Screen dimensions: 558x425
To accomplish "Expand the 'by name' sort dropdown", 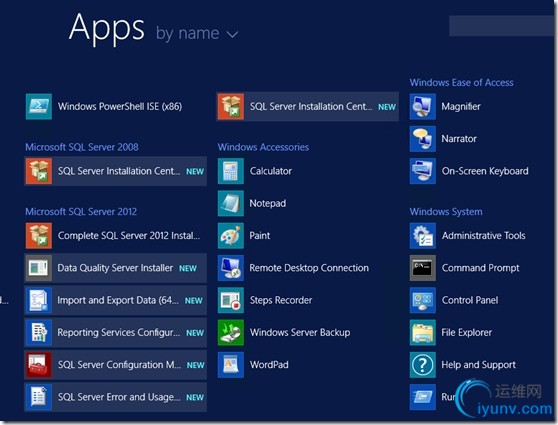I will pos(197,33).
